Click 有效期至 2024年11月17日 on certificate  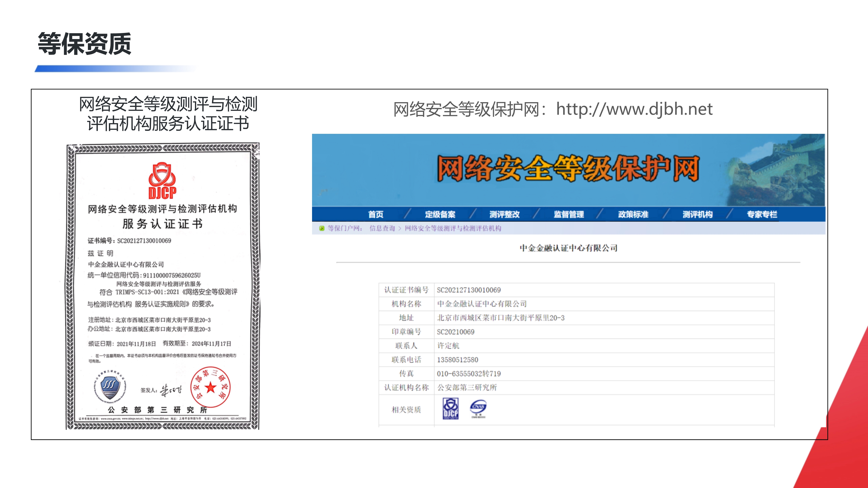197,344
